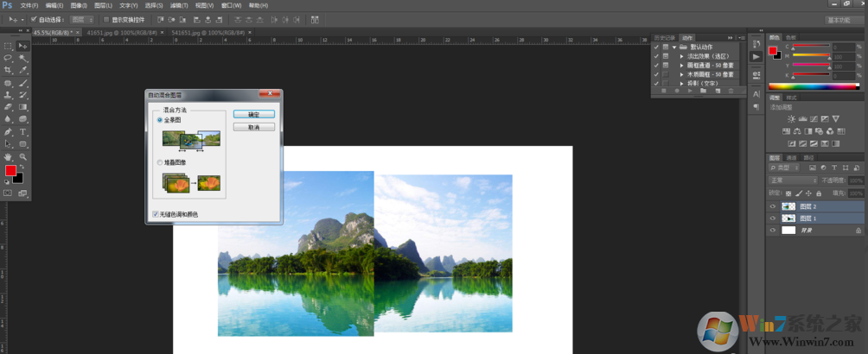Select the Lasso tool

pyautogui.click(x=8, y=58)
